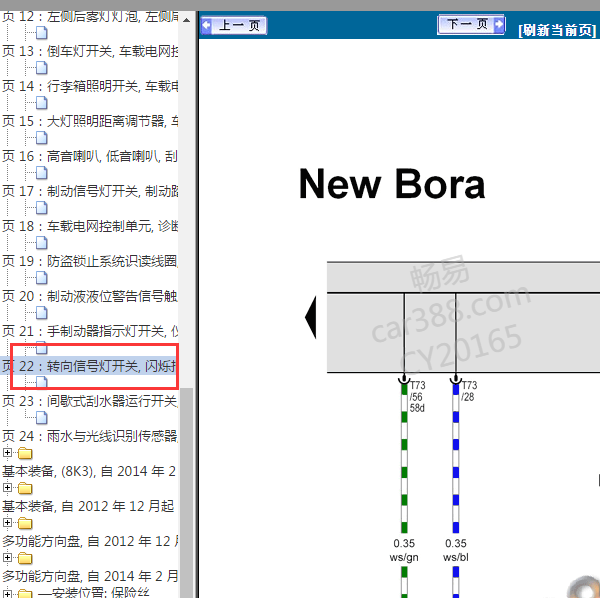Click document icon under 页 19
This screenshot has width=600, height=598.
41,278
